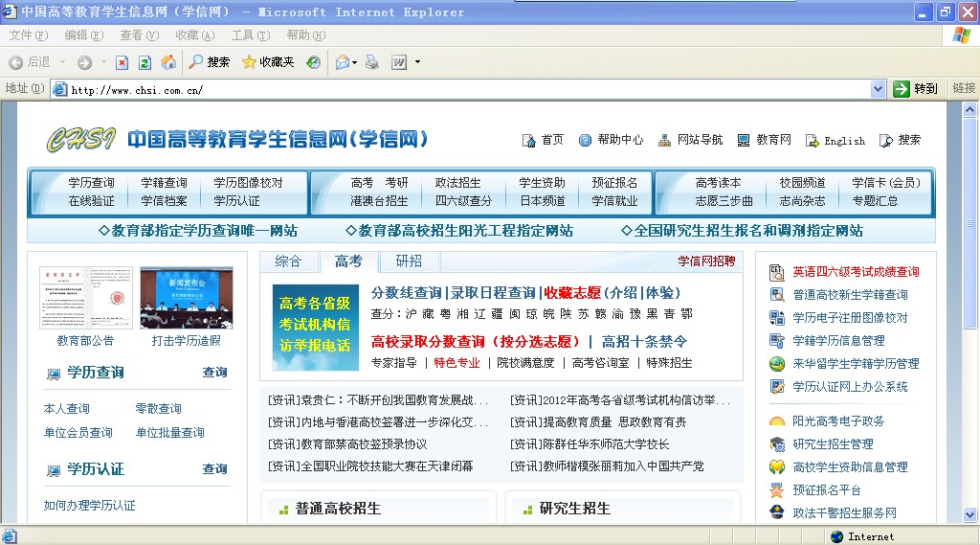
Task: Click the IE Back arrow button
Action: tap(16, 62)
